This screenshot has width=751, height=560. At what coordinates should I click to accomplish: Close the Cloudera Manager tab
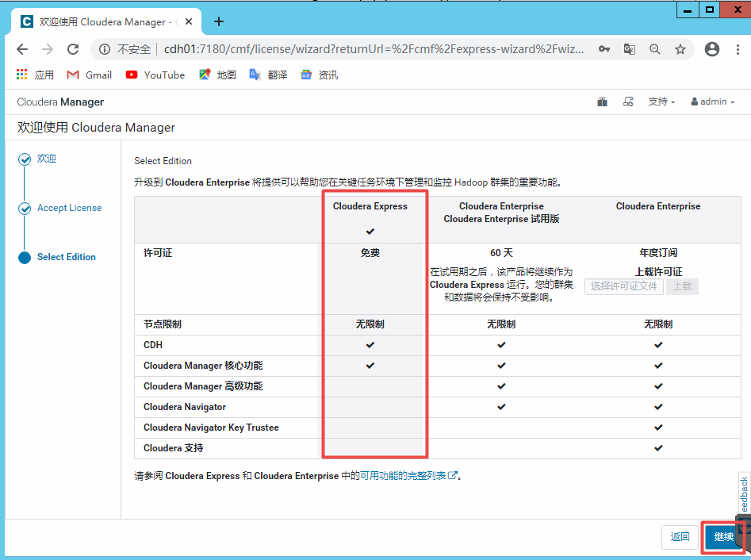point(189,21)
